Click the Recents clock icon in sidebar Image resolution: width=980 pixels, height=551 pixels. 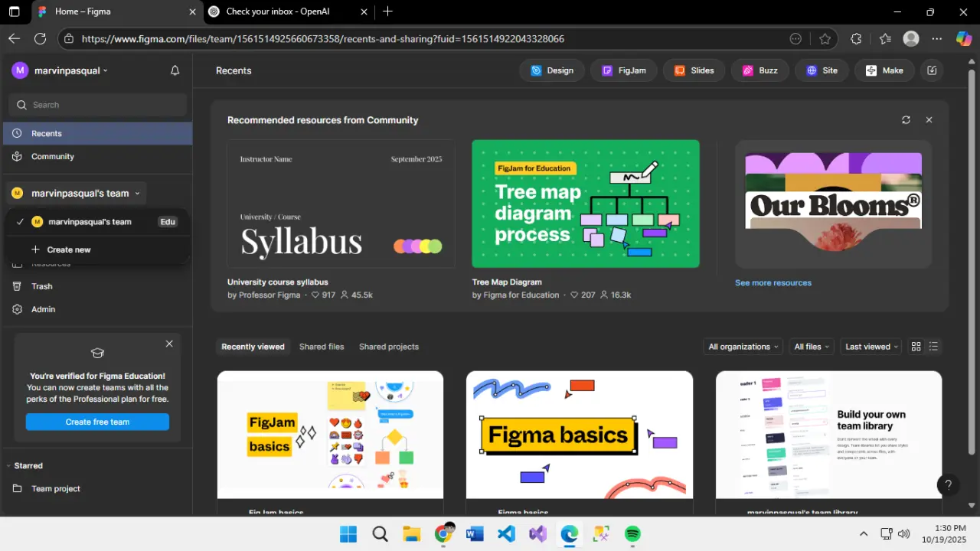pos(17,133)
